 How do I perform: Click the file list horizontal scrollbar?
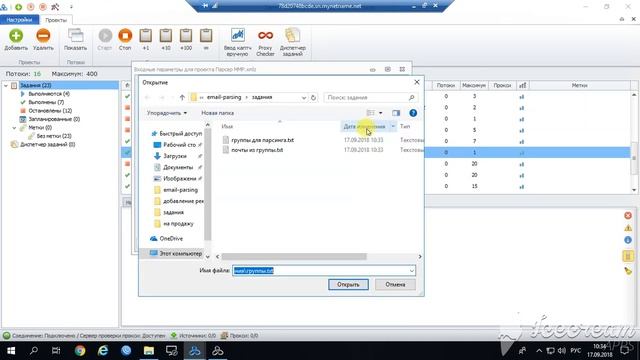coord(294,257)
